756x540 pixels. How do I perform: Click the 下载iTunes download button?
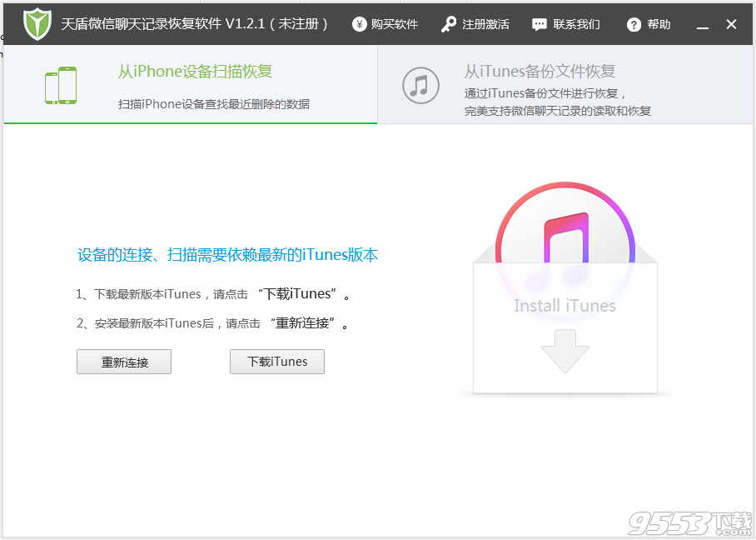tap(277, 362)
